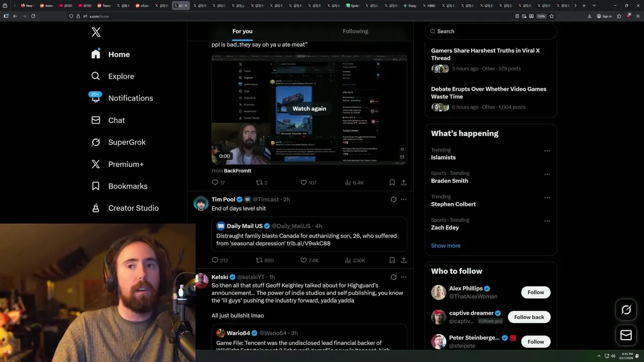Open the quoted Wario64 post
This screenshot has width=644, height=362.
point(309,338)
